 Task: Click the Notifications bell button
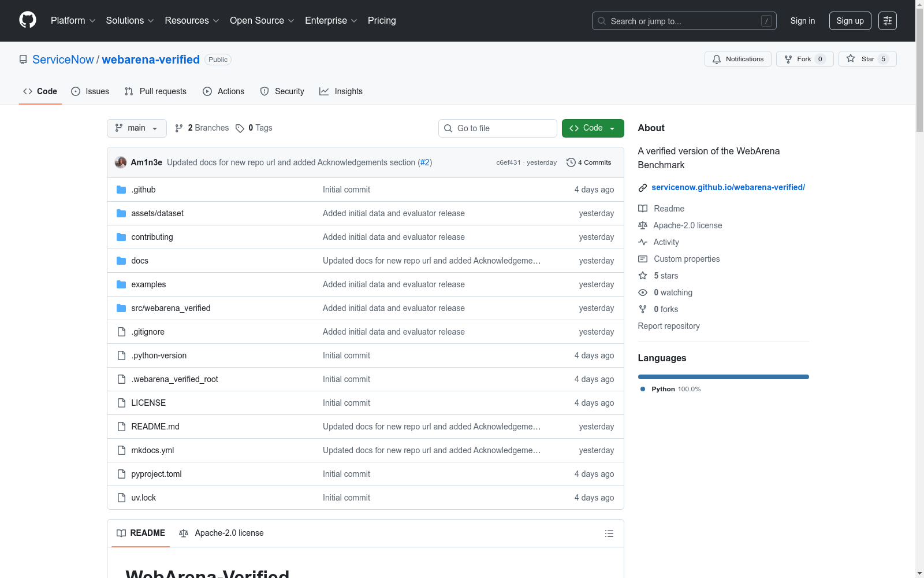[738, 59]
